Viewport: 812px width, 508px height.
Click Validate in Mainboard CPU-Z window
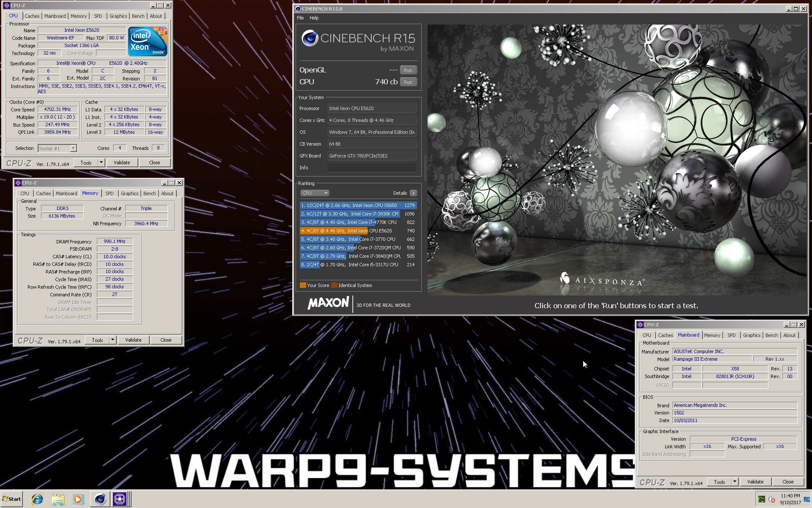tap(755, 482)
